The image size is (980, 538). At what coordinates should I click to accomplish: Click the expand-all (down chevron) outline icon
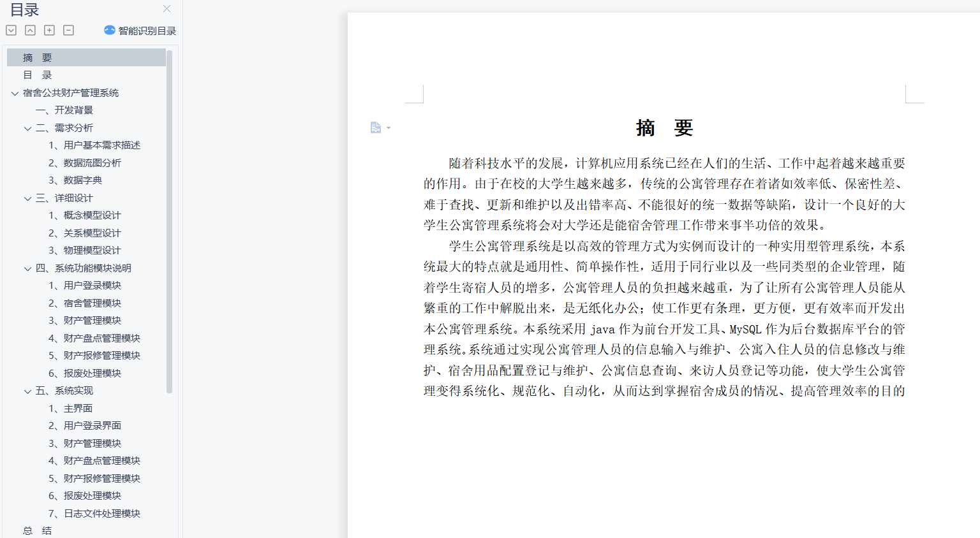tap(11, 30)
